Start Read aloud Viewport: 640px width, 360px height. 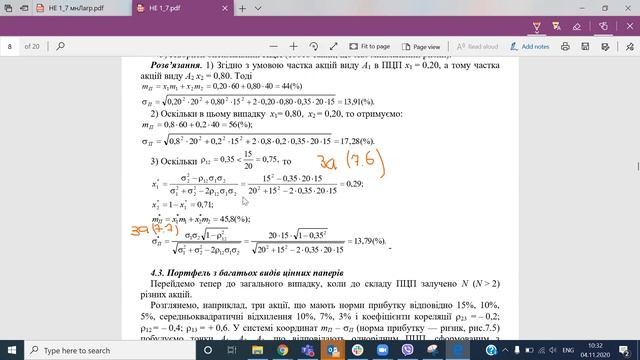point(477,47)
